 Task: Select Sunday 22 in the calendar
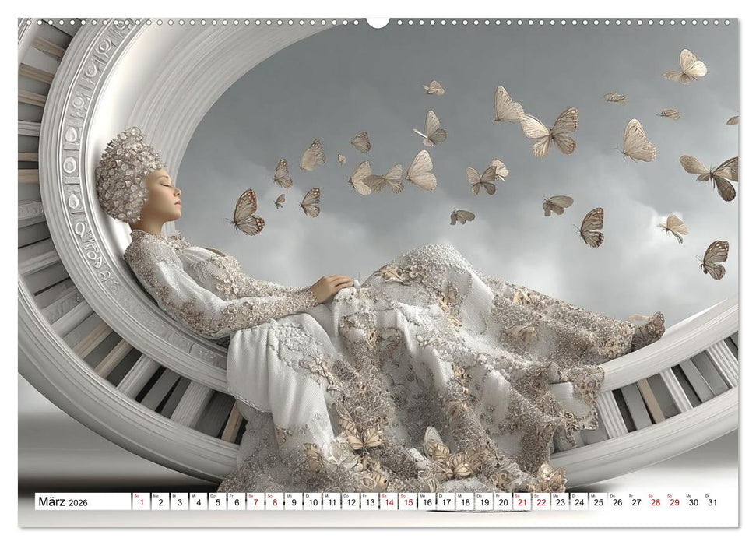coord(541,502)
